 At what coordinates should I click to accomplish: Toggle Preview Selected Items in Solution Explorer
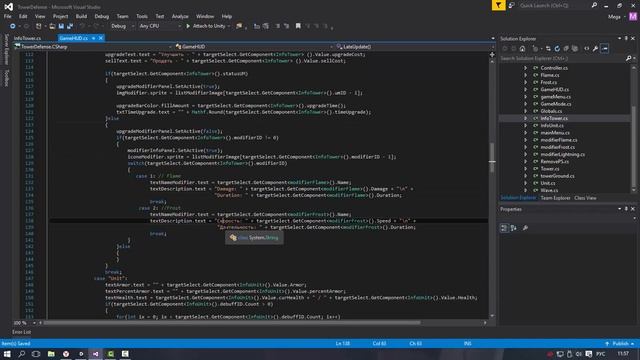click(x=605, y=49)
